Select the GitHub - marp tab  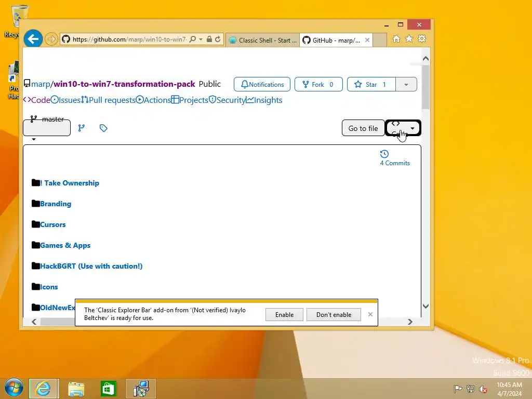click(x=332, y=41)
